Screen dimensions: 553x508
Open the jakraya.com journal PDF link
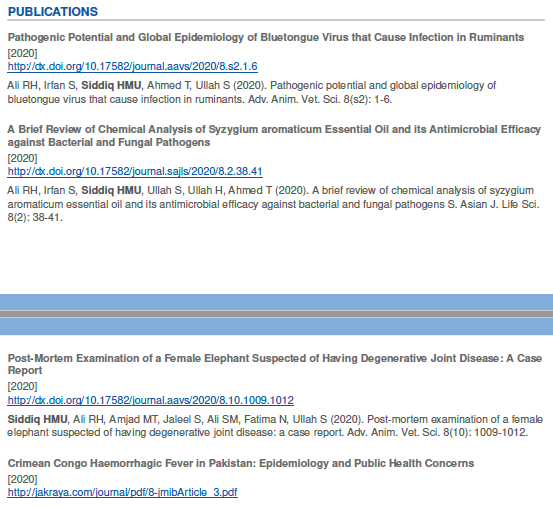click(123, 492)
